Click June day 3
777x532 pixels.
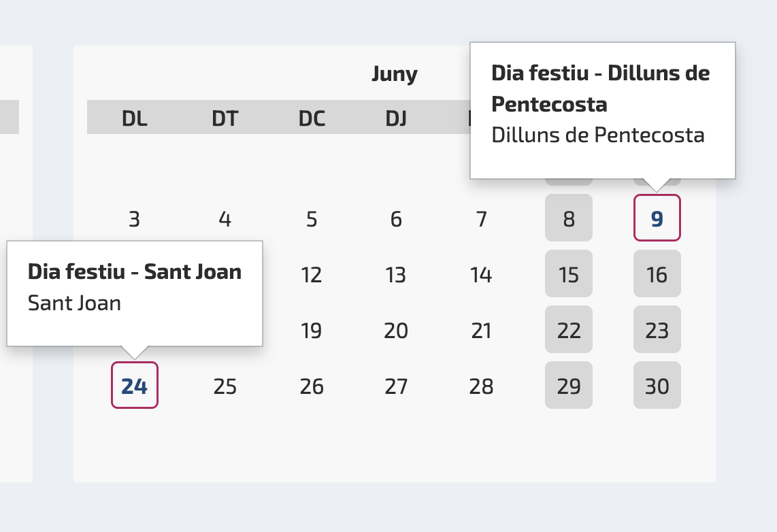tap(135, 219)
